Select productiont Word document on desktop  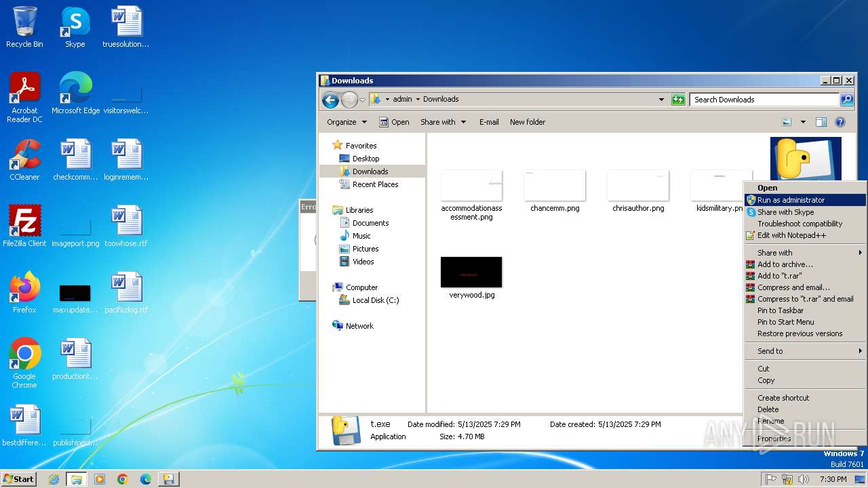[x=75, y=359]
